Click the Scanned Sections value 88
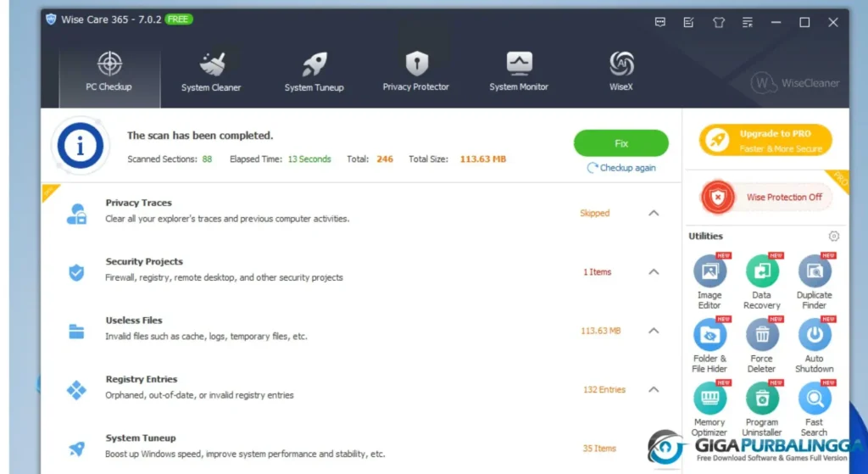The image size is (868, 474). [x=207, y=159]
